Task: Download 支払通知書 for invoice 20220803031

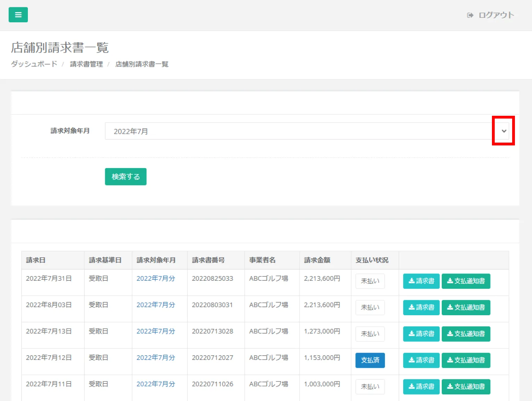Action: (x=466, y=308)
